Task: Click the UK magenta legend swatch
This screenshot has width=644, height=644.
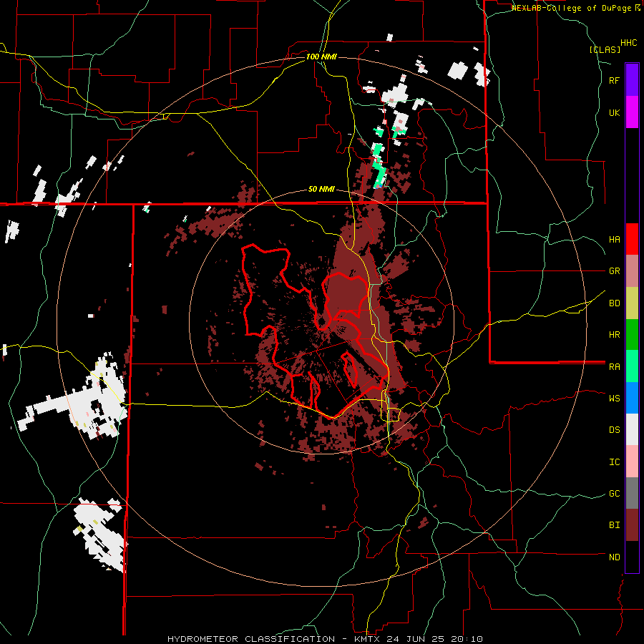Action: click(x=632, y=112)
